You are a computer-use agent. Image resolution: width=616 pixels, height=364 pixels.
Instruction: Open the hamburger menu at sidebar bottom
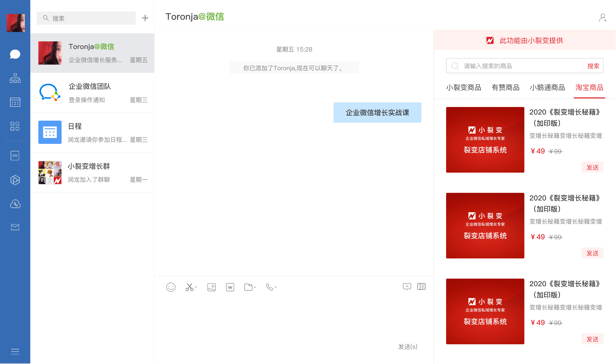click(x=15, y=352)
